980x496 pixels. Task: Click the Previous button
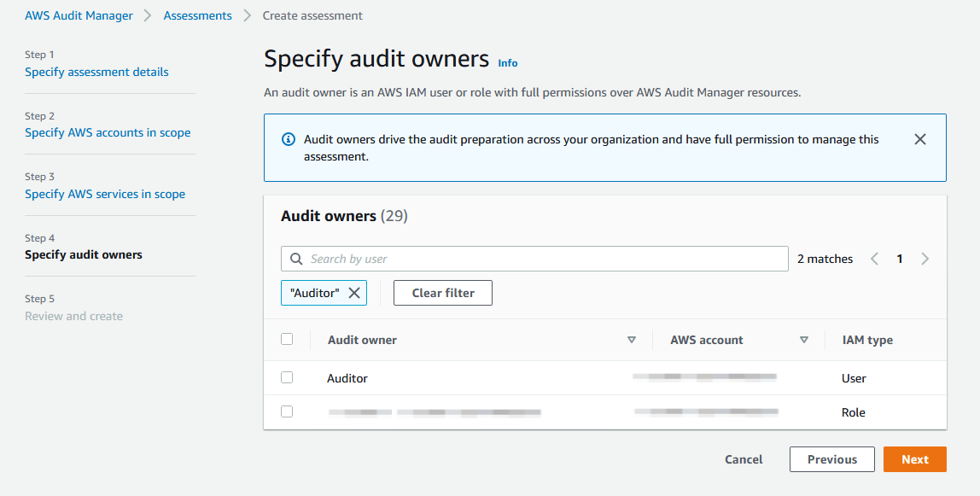tap(831, 459)
